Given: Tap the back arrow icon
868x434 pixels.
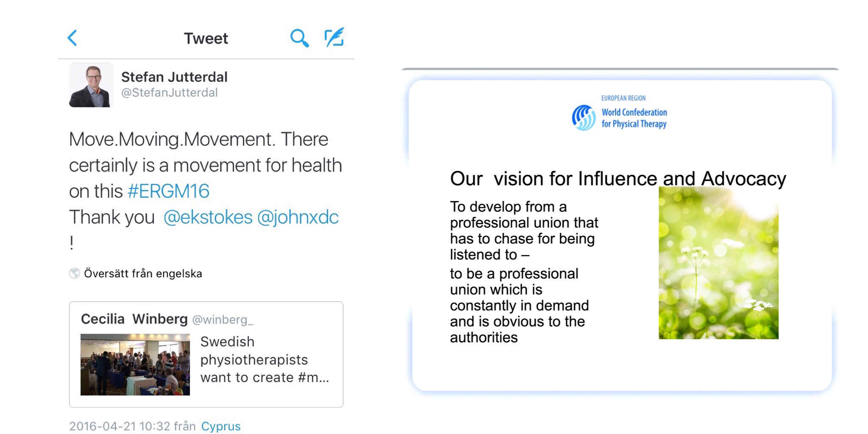Looking at the screenshot, I should [x=72, y=38].
